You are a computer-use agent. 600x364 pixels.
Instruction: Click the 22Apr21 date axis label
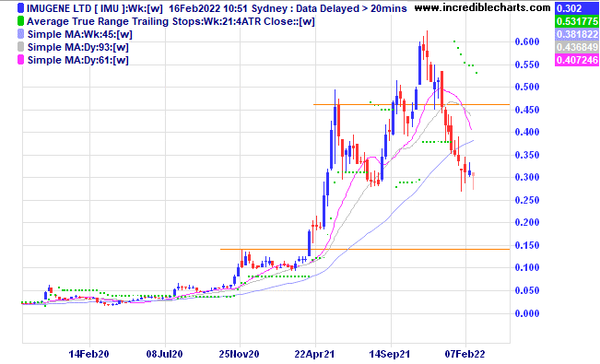point(314,354)
